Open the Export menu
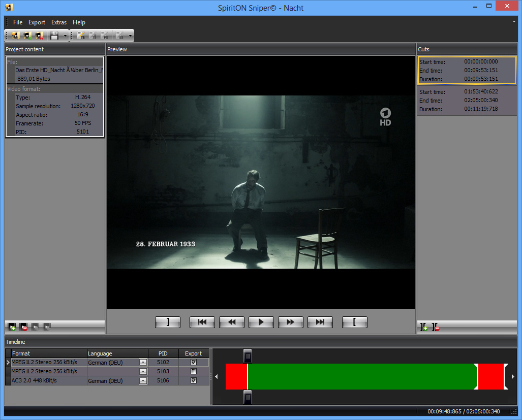Image resolution: width=522 pixels, height=420 pixels. point(37,22)
